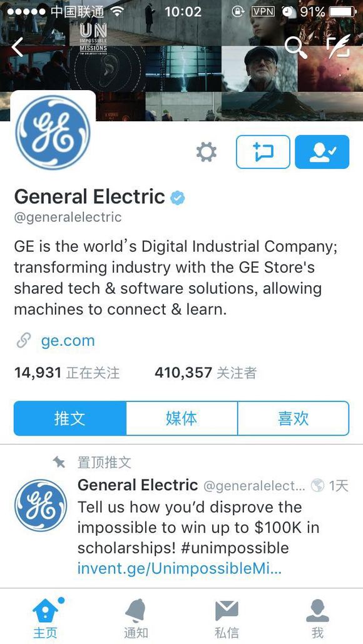Open 私信 messages envelope tab

(x=227, y=618)
